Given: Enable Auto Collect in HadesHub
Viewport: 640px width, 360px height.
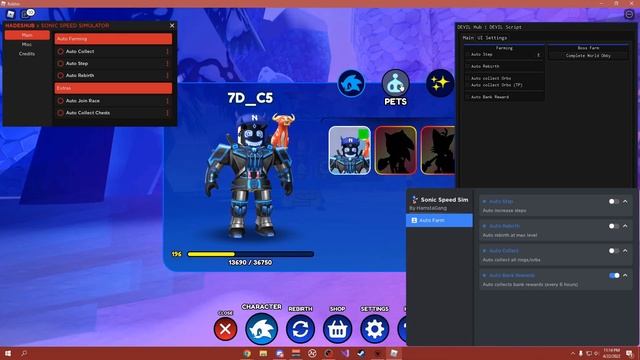Looking at the screenshot, I should (x=60, y=51).
